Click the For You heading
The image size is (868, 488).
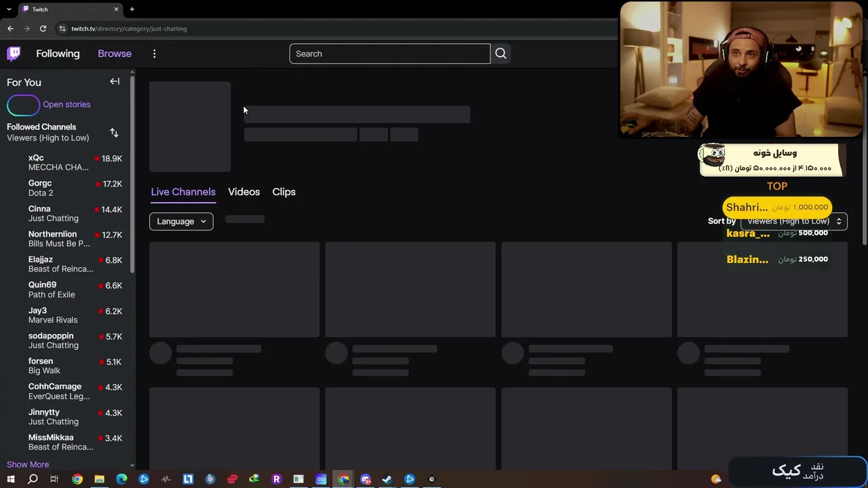24,82
